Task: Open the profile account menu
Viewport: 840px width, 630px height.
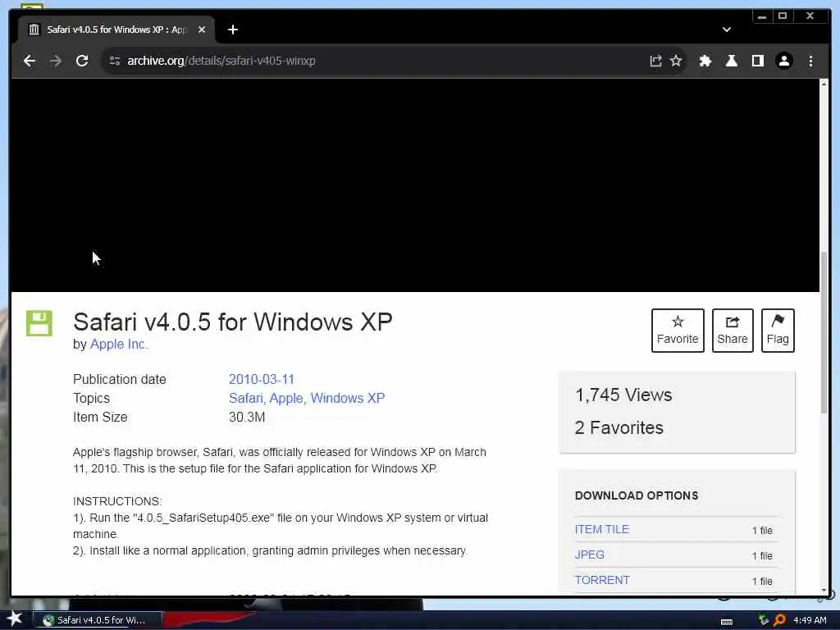Action: pos(783,61)
